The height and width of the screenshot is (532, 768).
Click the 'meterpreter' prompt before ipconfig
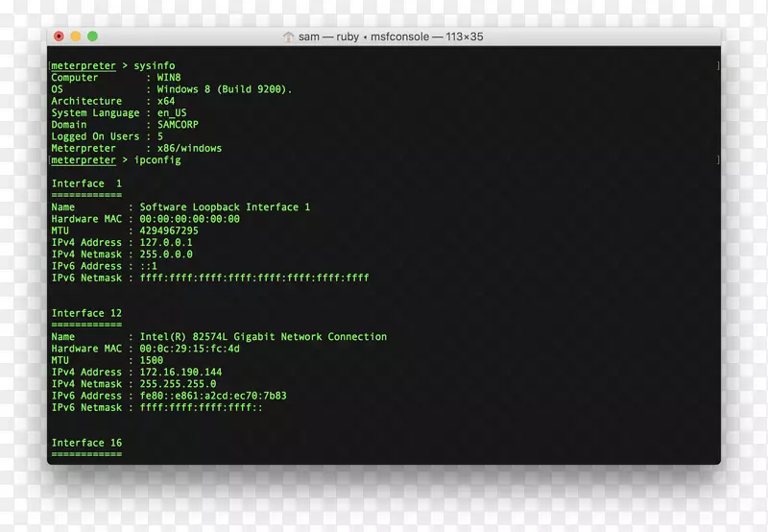[x=84, y=160]
